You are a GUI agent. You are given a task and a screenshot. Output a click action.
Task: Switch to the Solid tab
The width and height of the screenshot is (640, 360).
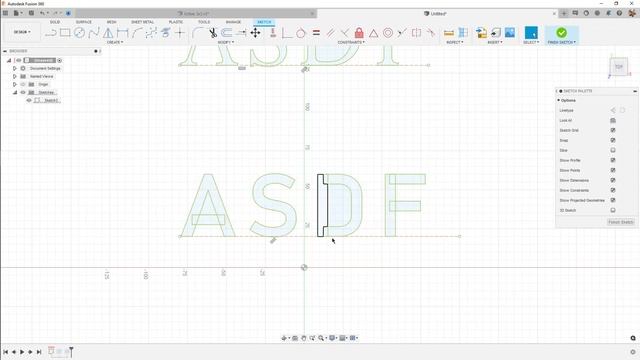coord(55,22)
